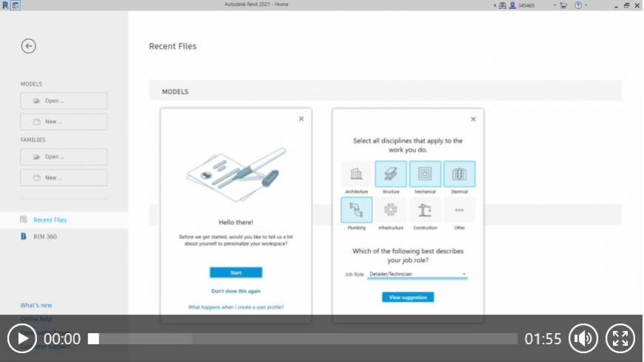
Task: Click the Recent Files heading
Action: (172, 47)
